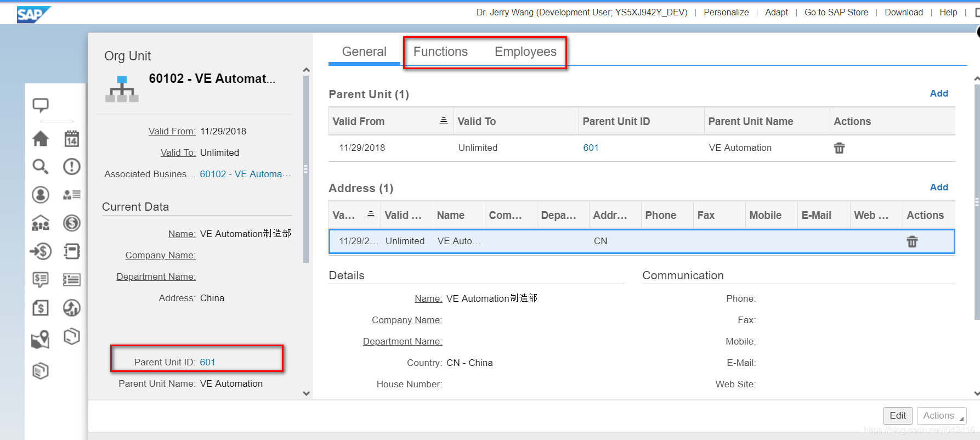Click Personalize in the top bar
980x440 pixels.
(x=726, y=12)
